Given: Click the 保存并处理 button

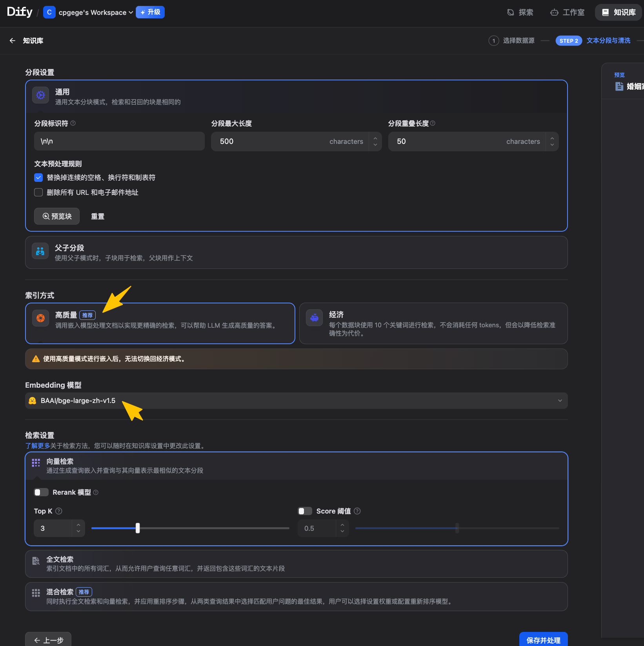Looking at the screenshot, I should 543,640.
